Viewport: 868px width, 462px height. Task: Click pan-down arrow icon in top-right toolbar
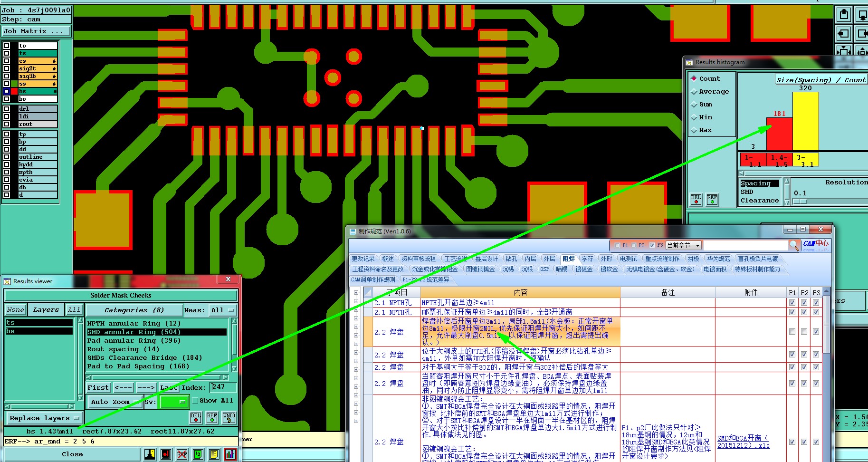coord(861,15)
